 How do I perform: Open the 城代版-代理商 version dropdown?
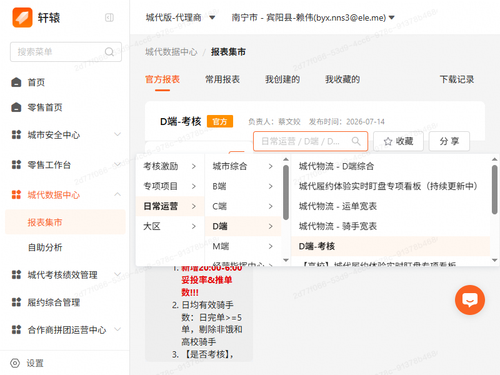coord(180,17)
